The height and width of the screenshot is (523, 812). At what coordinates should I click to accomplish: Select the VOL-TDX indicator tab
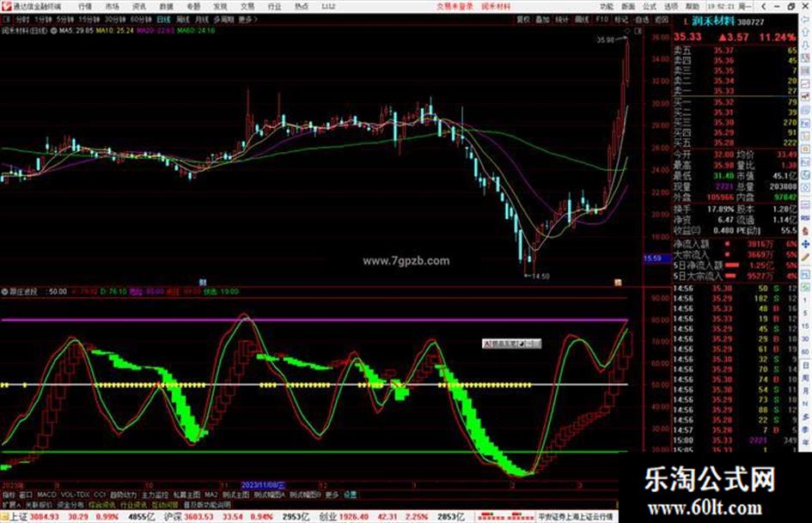pyautogui.click(x=75, y=495)
